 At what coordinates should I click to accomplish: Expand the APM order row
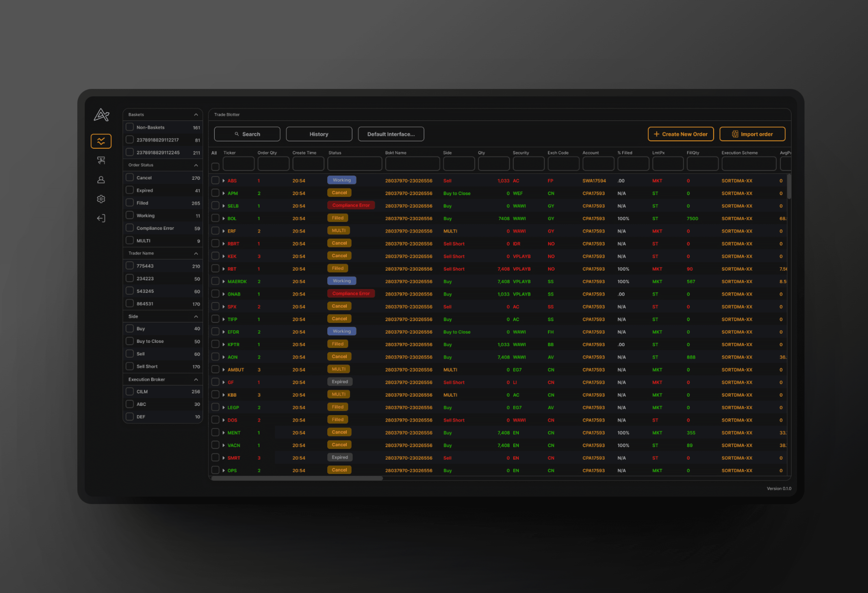coord(224,193)
